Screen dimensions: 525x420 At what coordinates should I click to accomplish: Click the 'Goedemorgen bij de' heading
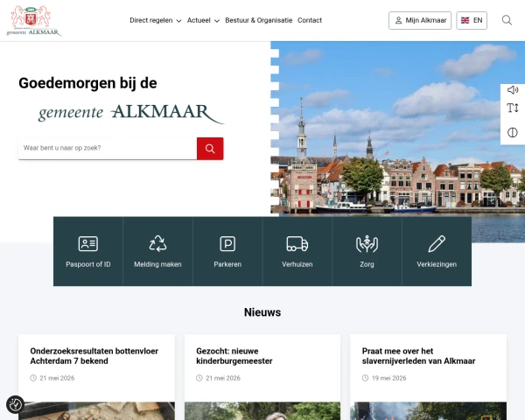[87, 83]
